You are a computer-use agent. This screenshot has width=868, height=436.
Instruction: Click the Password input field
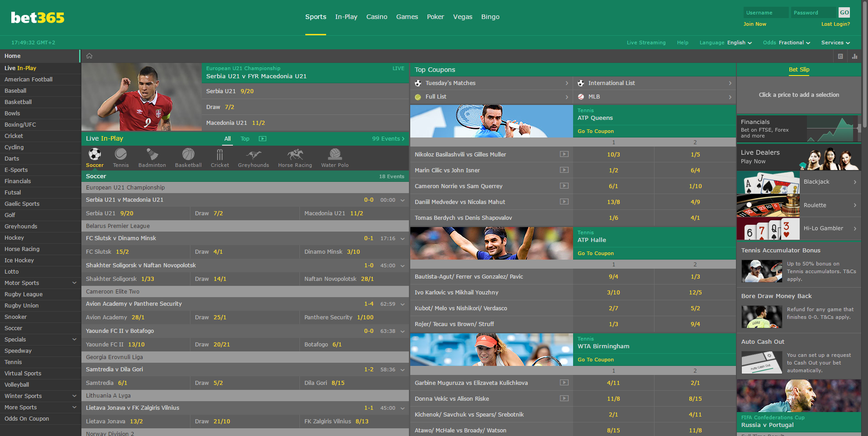(814, 13)
